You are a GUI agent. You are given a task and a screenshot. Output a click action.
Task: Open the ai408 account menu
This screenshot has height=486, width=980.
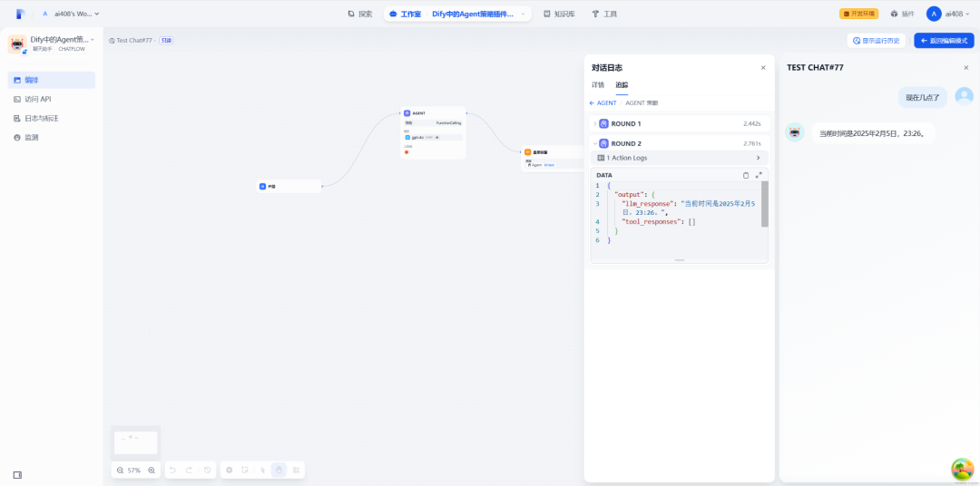point(948,14)
